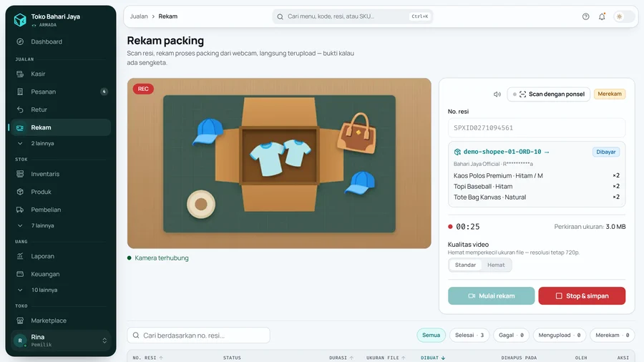The height and width of the screenshot is (362, 644).
Task: Click the 'Stop & simpan' button
Action: pyautogui.click(x=582, y=296)
